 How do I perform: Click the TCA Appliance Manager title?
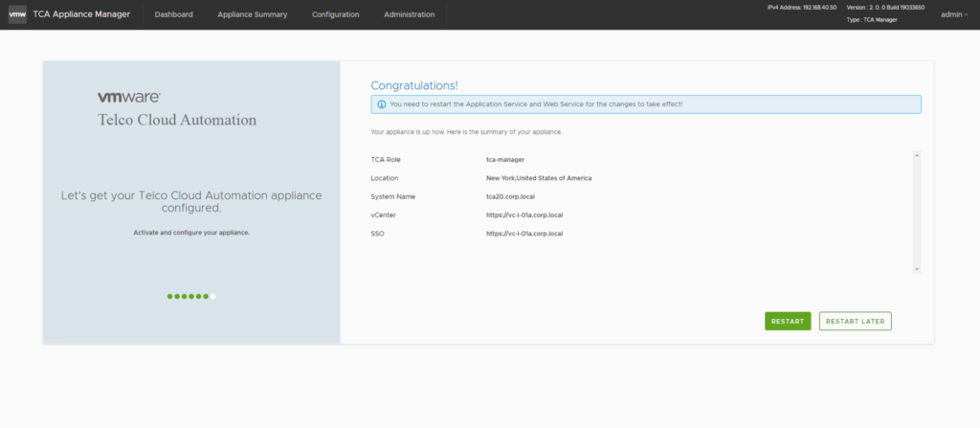pos(82,14)
